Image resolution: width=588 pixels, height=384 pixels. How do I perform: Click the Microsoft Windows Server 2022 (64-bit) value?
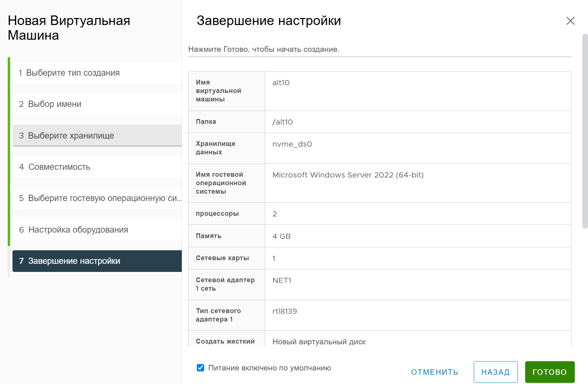pyautogui.click(x=348, y=175)
